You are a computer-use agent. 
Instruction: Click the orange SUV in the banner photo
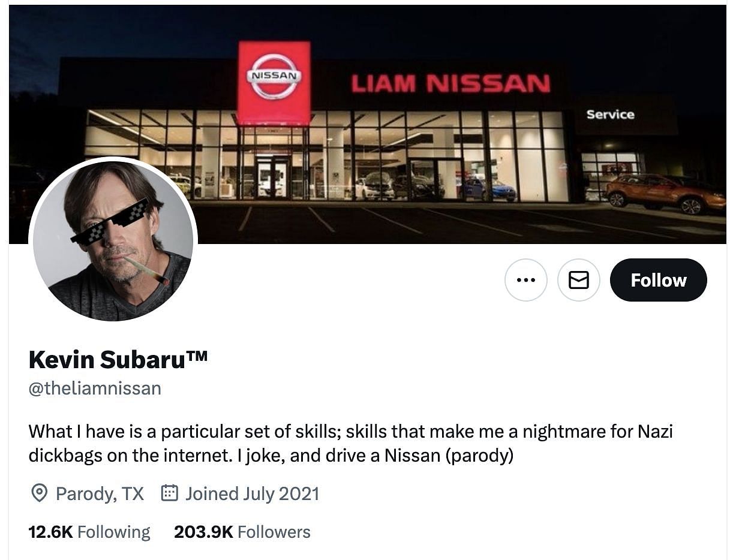(665, 194)
